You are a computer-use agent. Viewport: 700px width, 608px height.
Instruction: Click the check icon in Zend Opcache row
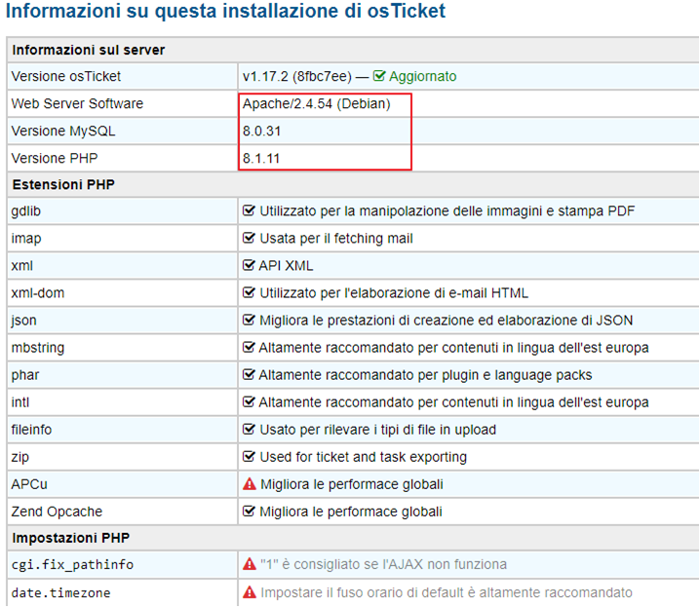point(249,512)
